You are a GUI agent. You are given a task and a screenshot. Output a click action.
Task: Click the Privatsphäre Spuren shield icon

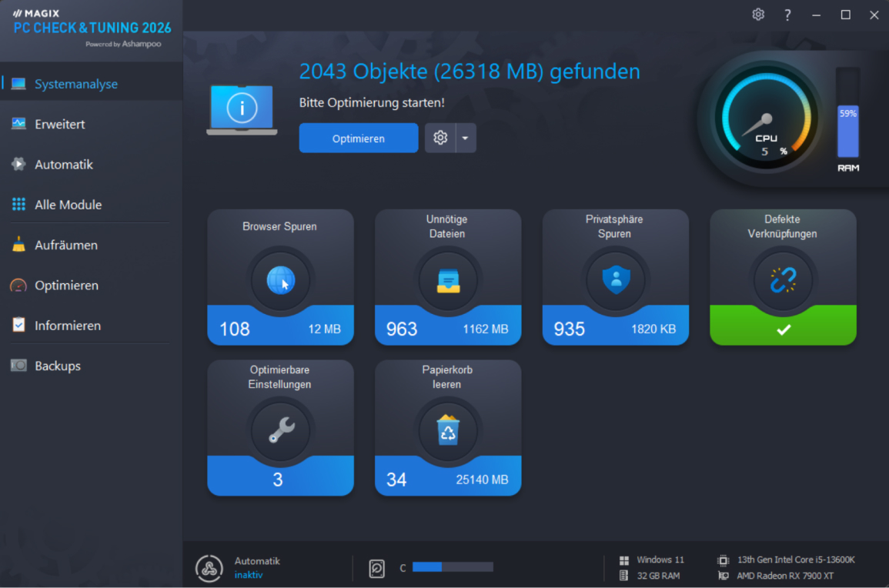615,281
